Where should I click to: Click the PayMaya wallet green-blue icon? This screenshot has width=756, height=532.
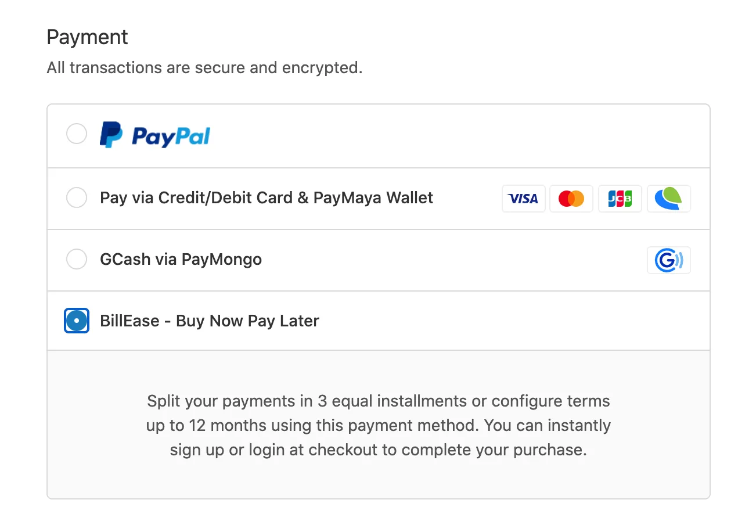coord(669,199)
